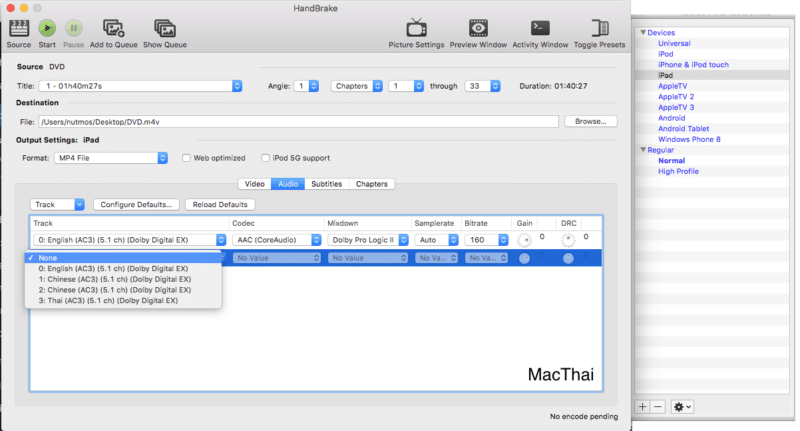800x431 pixels.
Task: Open Activity Window terminal icon
Action: tap(540, 28)
